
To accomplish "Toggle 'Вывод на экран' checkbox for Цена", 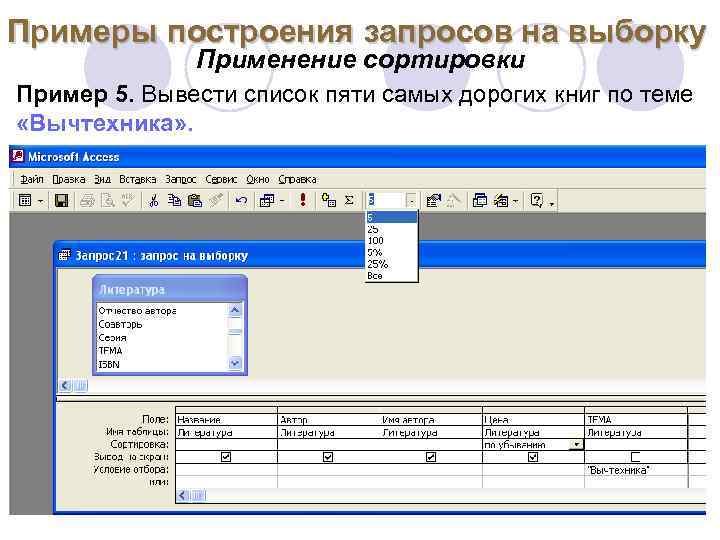I will coord(533,457).
